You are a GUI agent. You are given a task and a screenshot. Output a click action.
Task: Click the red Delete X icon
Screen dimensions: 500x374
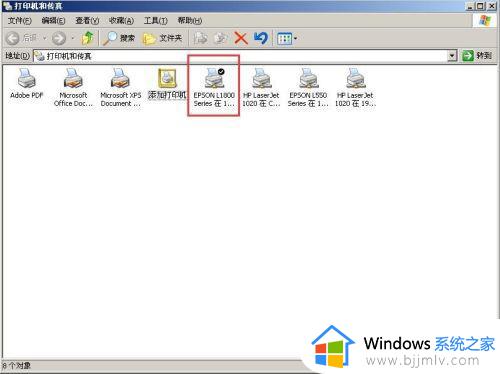click(241, 38)
